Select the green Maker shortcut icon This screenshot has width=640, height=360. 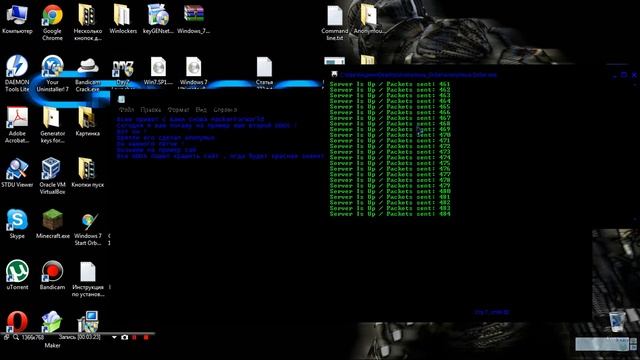(x=52, y=322)
